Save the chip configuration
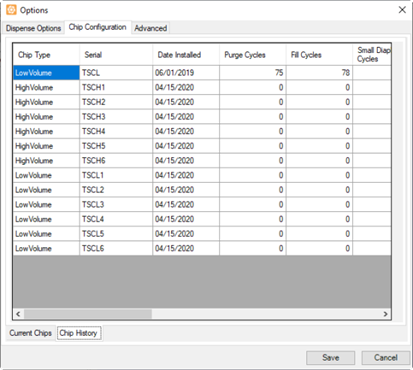 [331, 358]
